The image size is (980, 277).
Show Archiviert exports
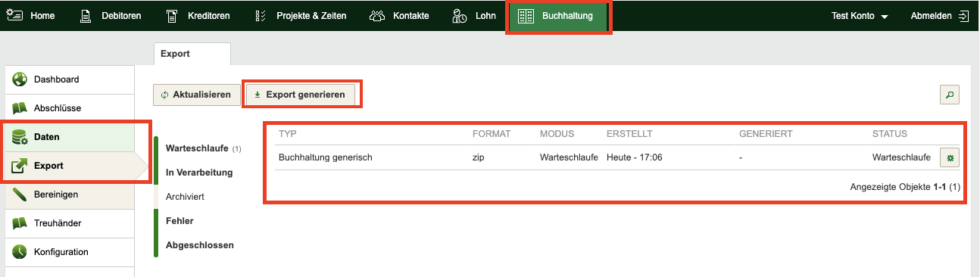[185, 196]
